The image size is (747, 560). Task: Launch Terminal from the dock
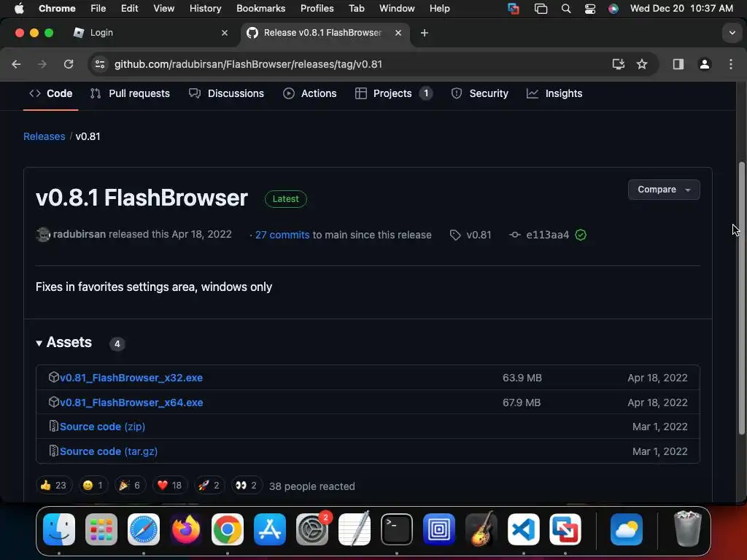(x=396, y=529)
